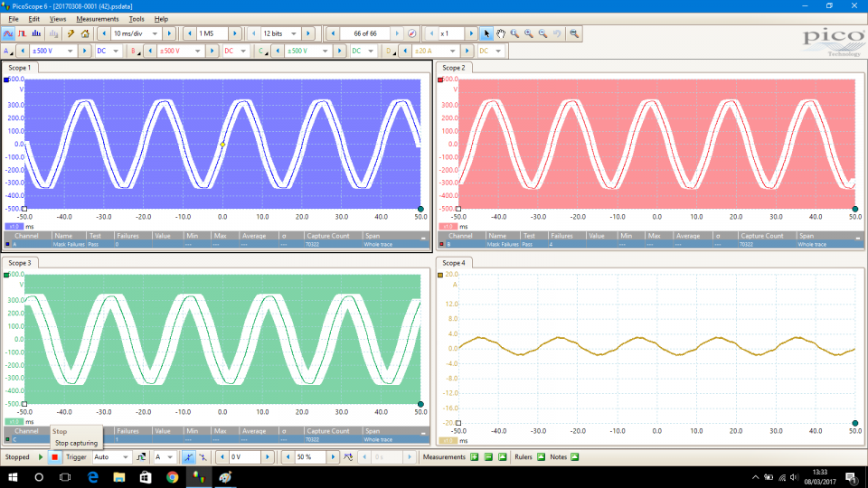The image size is (868, 488).
Task: Click the channel A options button
Action: click(x=9, y=52)
